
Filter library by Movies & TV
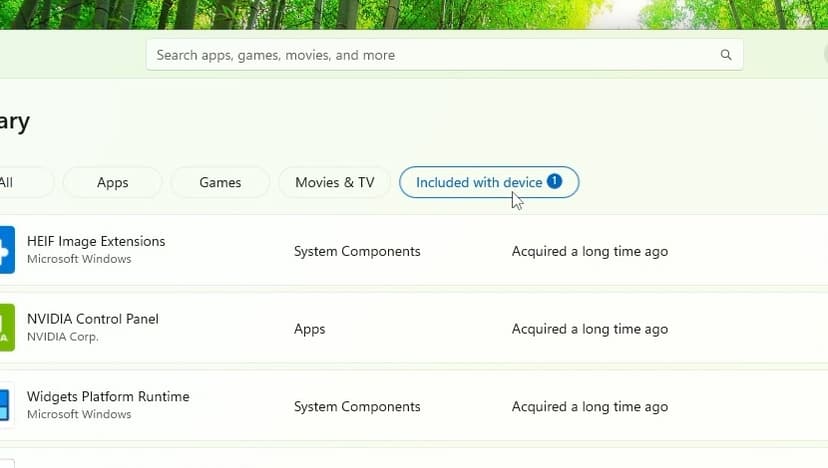click(x=335, y=182)
